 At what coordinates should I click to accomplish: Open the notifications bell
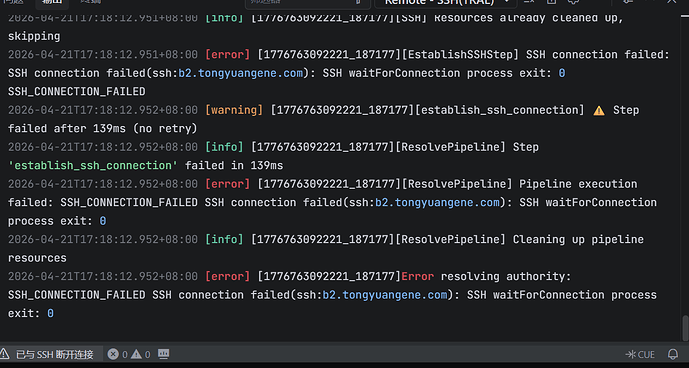tap(673, 354)
